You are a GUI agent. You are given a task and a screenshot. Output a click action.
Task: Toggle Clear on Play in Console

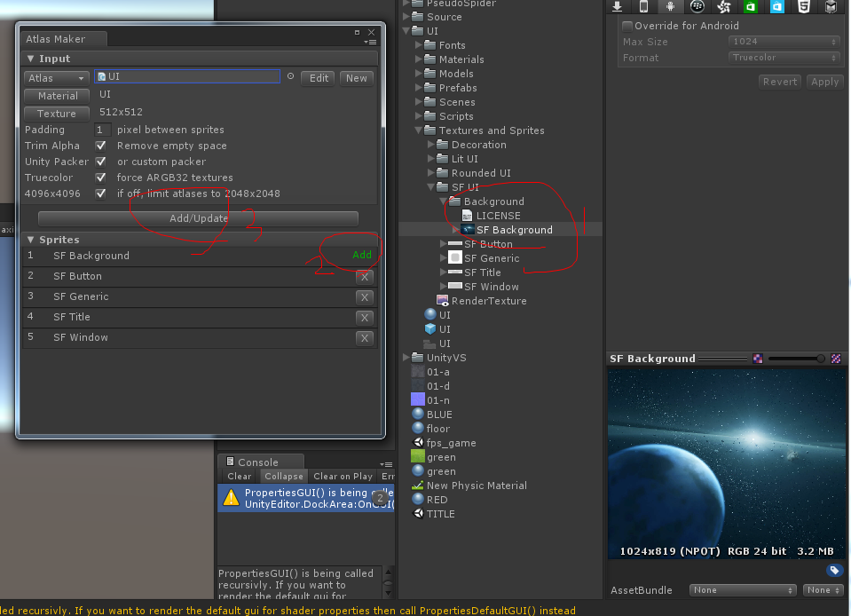click(x=343, y=476)
